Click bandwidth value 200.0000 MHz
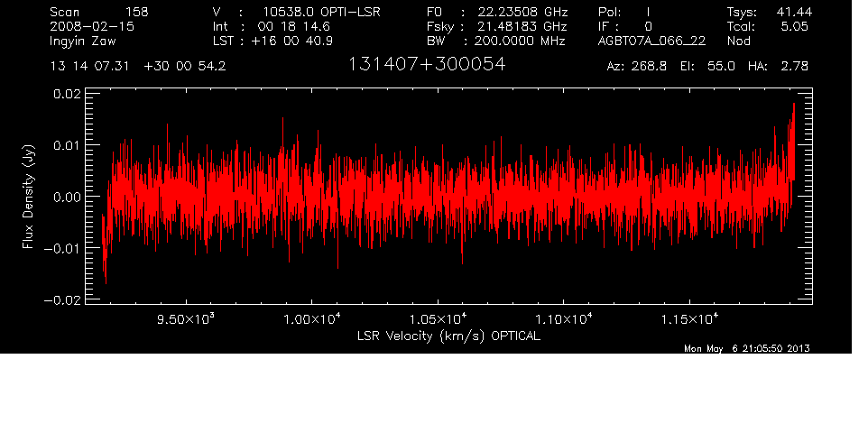The width and height of the screenshot is (868, 442). pos(519,41)
